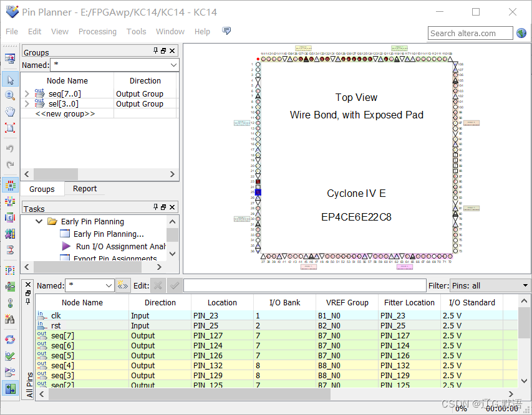Click the circular refresh arrows icon
Screen dimensions: 532x415
coord(10,340)
